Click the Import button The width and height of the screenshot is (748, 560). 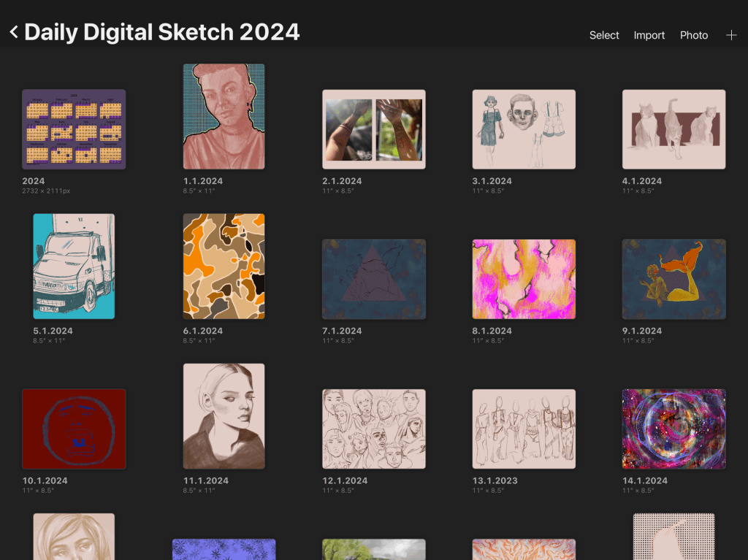point(649,35)
